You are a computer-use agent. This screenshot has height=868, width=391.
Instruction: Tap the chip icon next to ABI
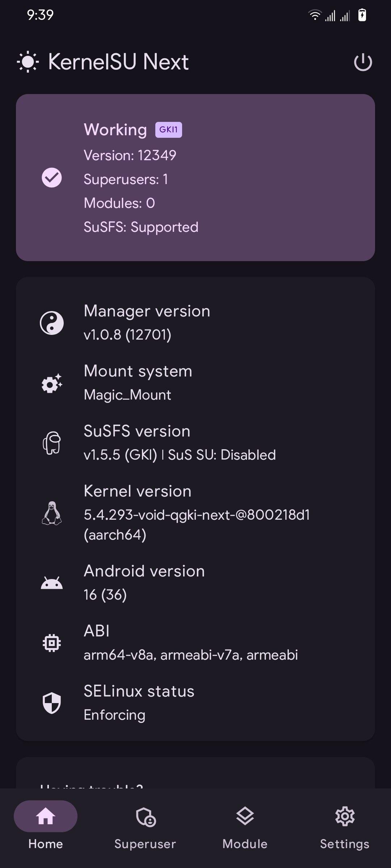(x=52, y=643)
